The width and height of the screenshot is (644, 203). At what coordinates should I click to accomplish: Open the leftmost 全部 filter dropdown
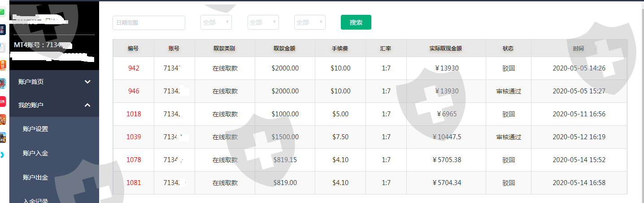coord(216,22)
